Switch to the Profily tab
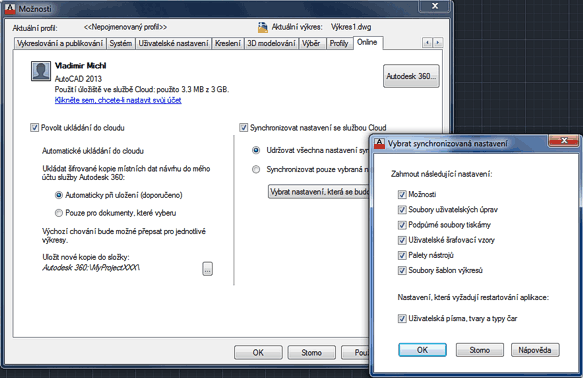 click(x=339, y=43)
